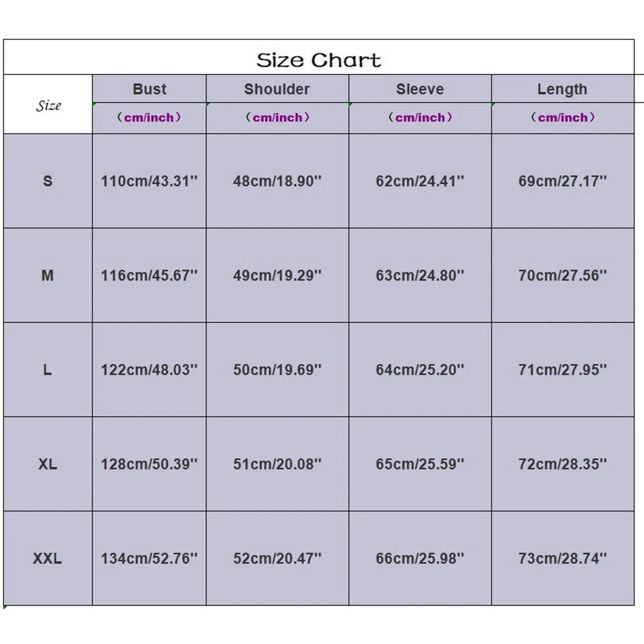The width and height of the screenshot is (644, 644).
Task: Select the Shoulder column header
Action: pyautogui.click(x=277, y=89)
